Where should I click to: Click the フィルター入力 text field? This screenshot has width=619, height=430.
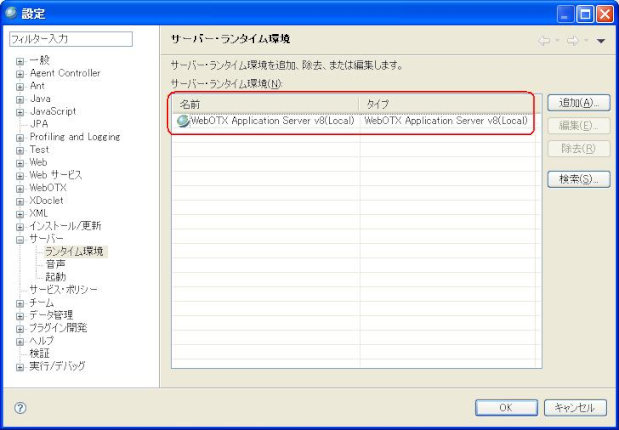70,39
